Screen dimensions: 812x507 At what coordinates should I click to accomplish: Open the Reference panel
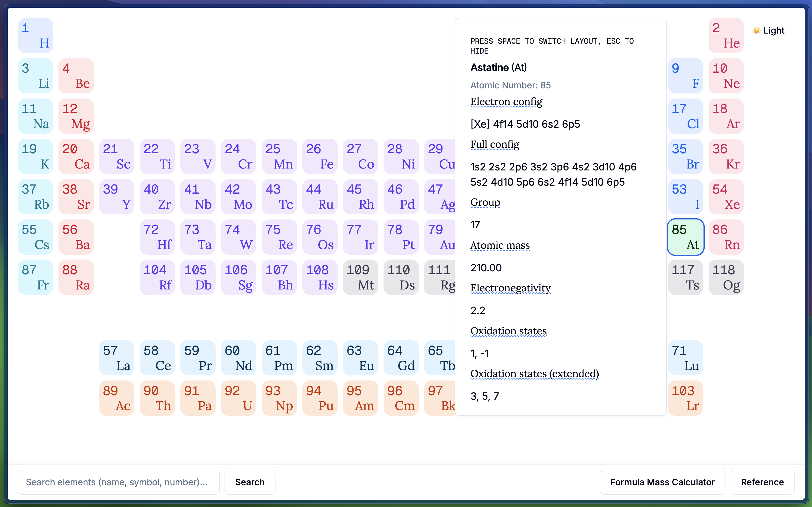tap(762, 482)
